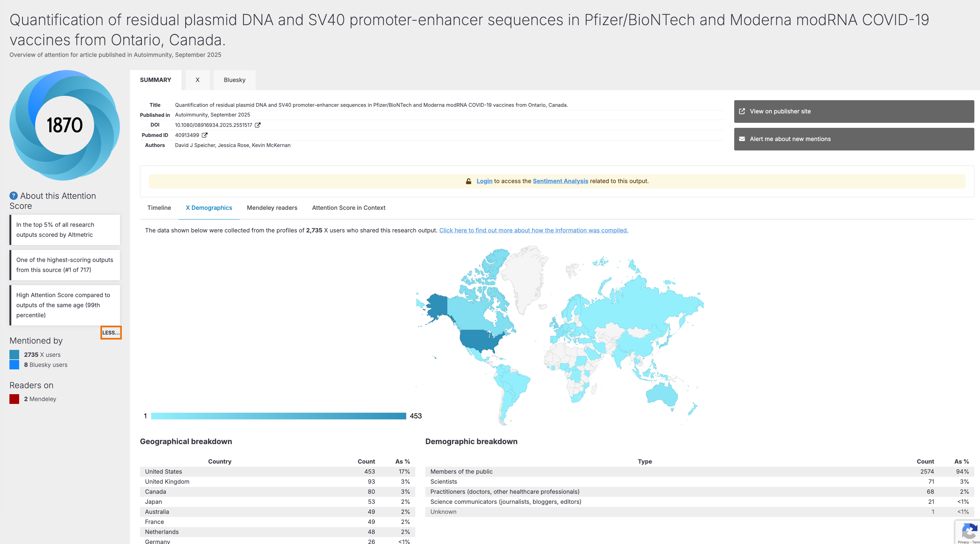Select the Timeline tab
The height and width of the screenshot is (544, 980).
click(x=159, y=208)
